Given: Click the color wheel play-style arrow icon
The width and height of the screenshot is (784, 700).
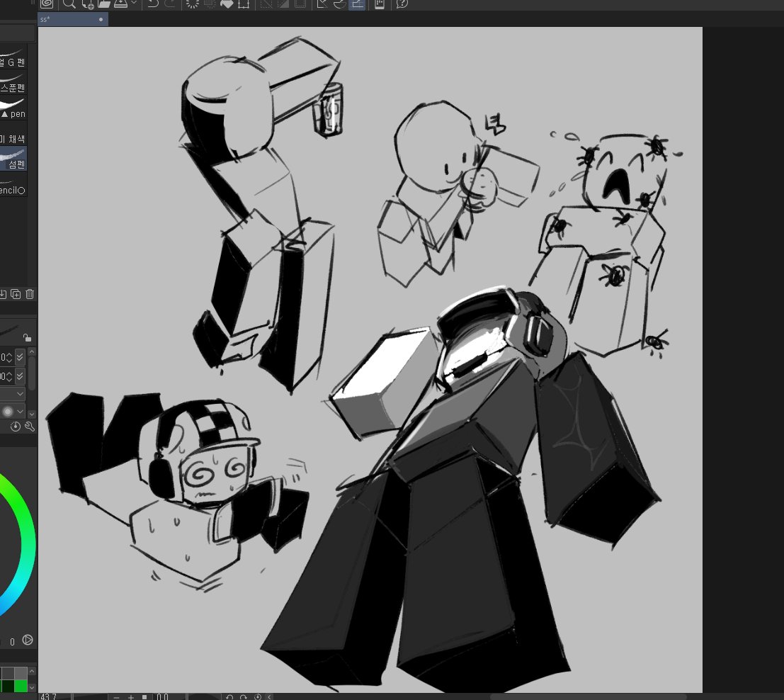Looking at the screenshot, I should tap(28, 640).
